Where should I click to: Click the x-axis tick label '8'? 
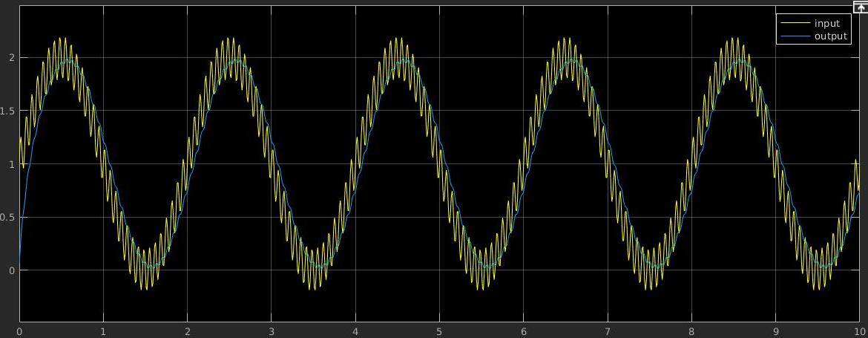coord(691,332)
